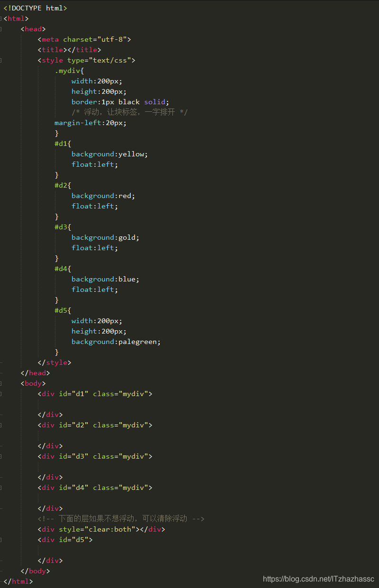Click the opening <body> tag
The width and height of the screenshot is (379, 588).
pos(33,383)
